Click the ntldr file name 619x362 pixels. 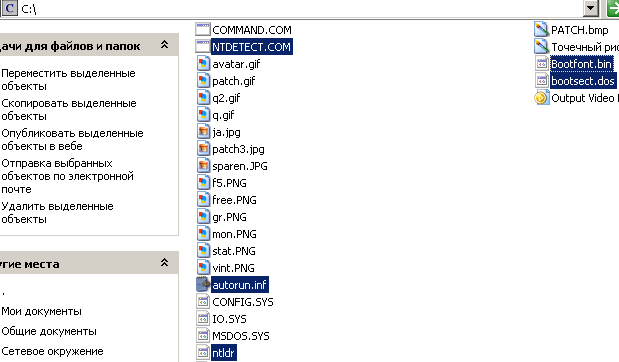[223, 353]
